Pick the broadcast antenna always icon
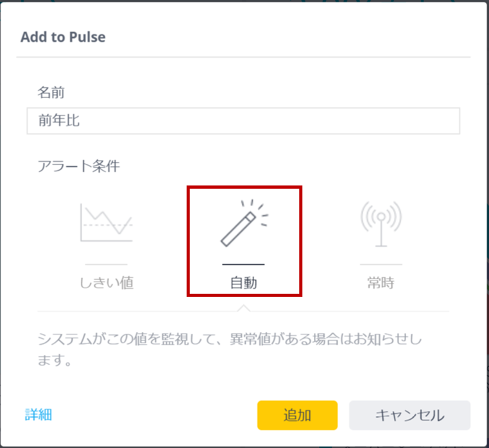 (381, 224)
